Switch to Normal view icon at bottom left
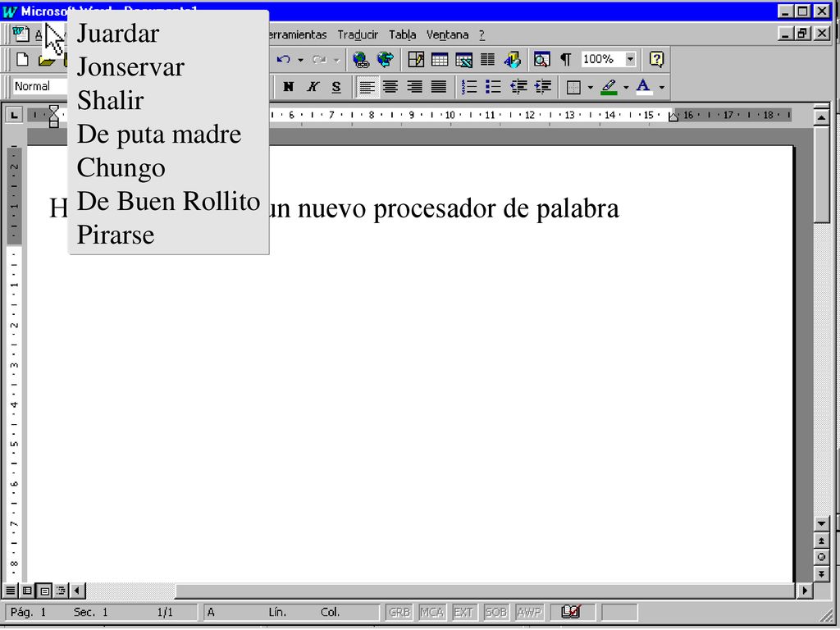 tap(10, 591)
